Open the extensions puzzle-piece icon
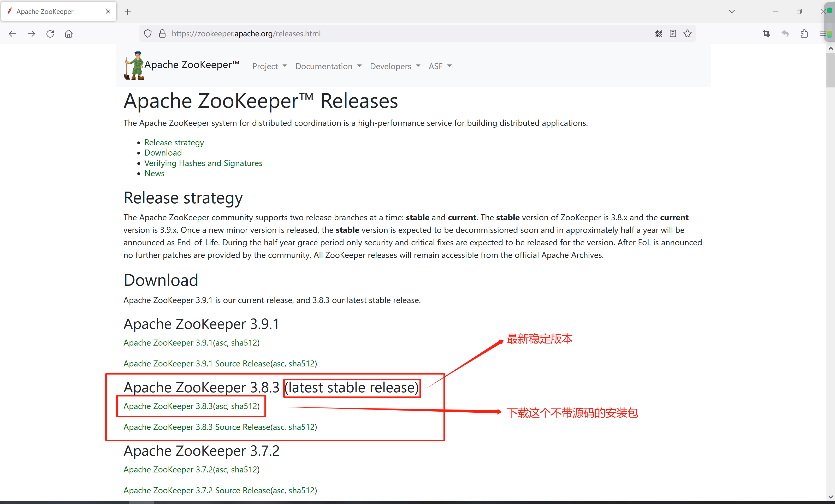 (x=804, y=34)
